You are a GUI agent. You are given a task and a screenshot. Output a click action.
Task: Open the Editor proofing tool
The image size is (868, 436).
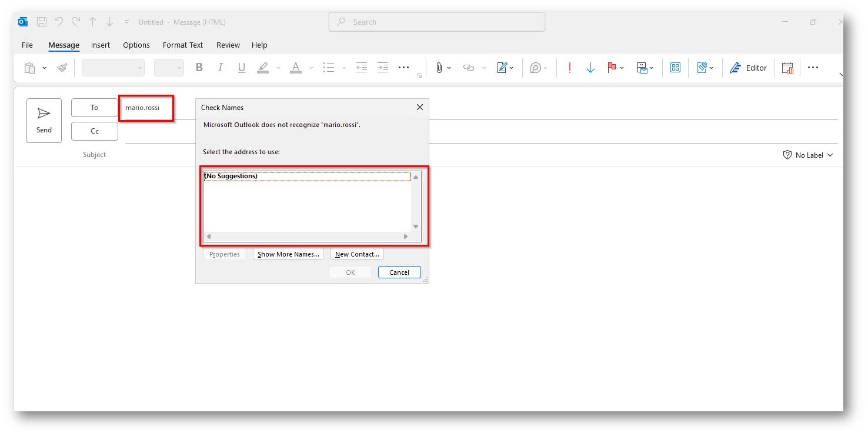748,68
